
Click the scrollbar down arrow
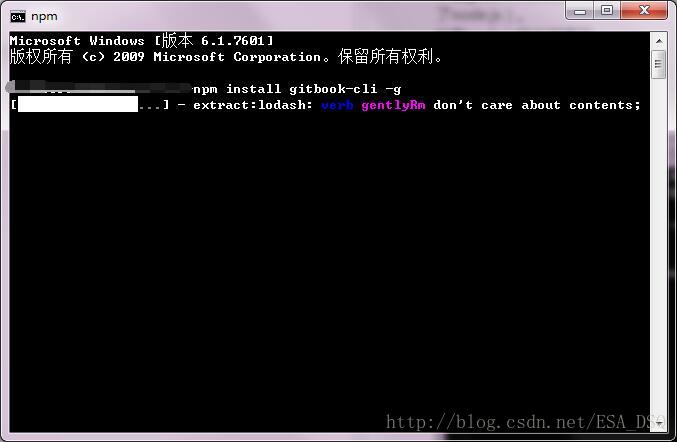tap(659, 423)
